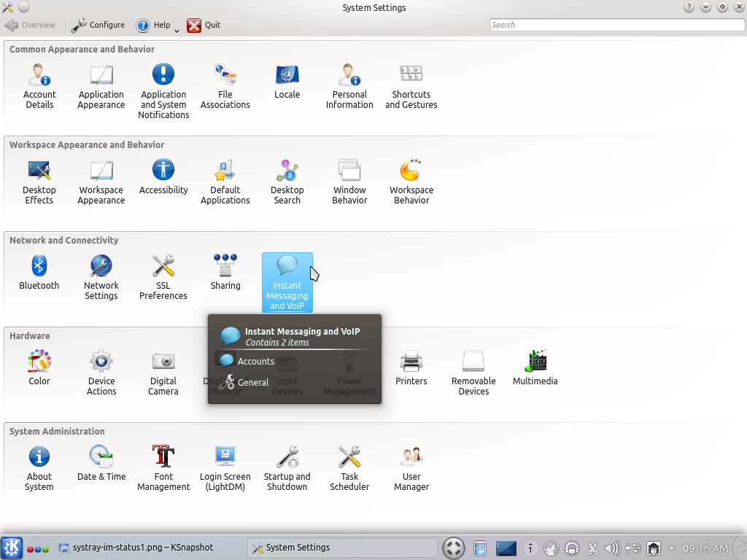Open Shortcuts and Gestures settings
This screenshot has width=747, height=560.
click(411, 87)
